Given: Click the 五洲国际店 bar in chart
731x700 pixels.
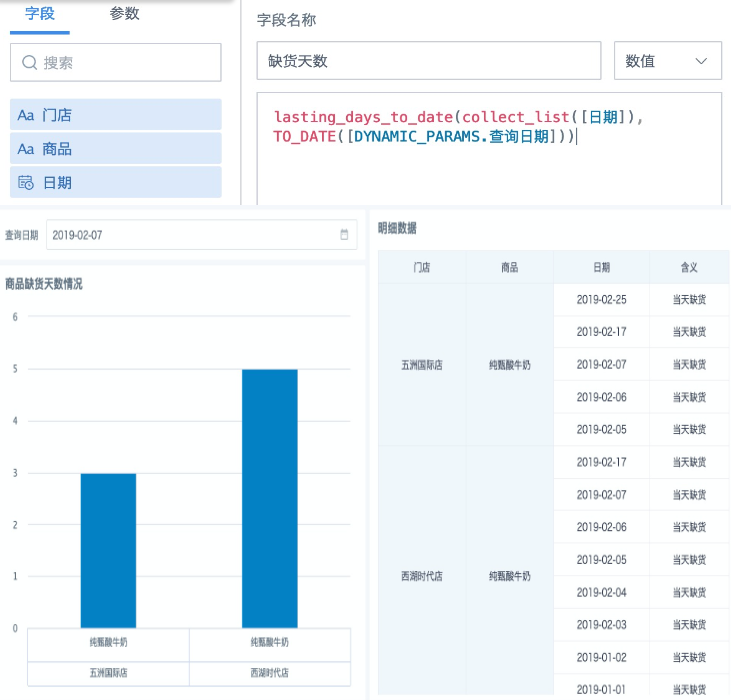Looking at the screenshot, I should pos(108,550).
